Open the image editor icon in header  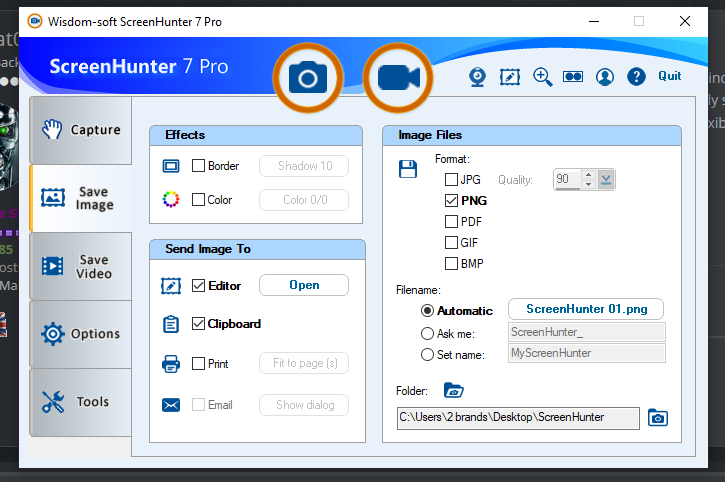[510, 77]
